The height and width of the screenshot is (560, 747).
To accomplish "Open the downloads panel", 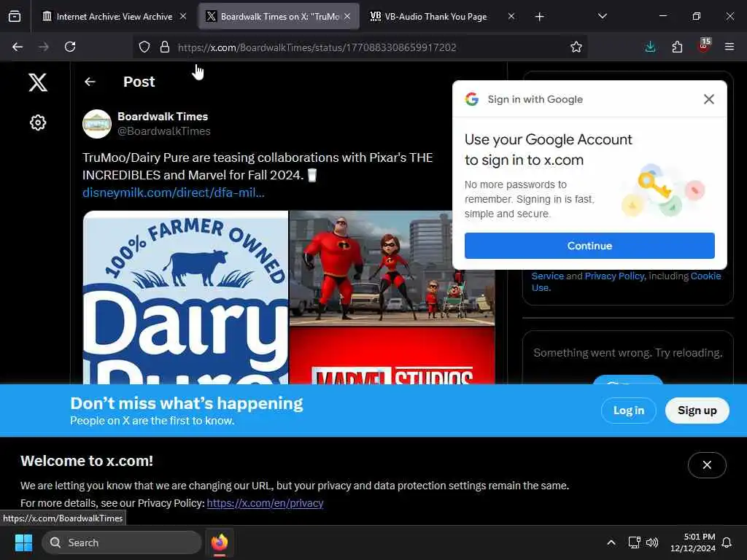I will [x=650, y=47].
